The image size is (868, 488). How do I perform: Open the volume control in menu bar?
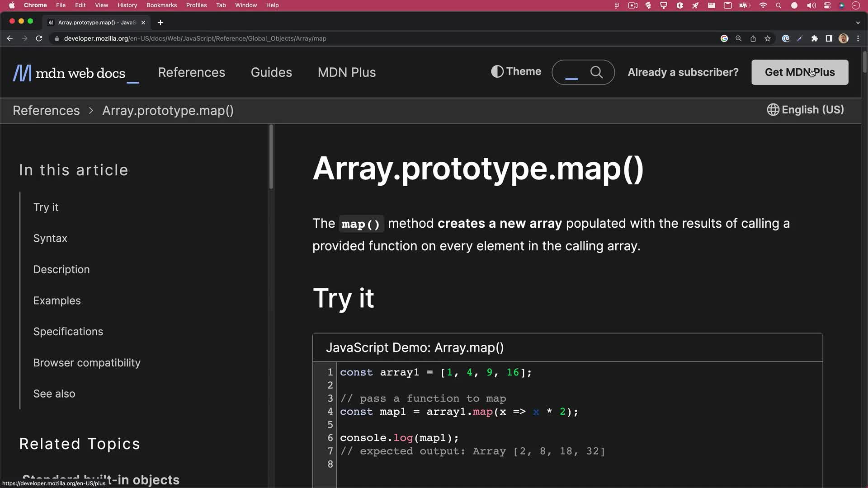coord(811,5)
